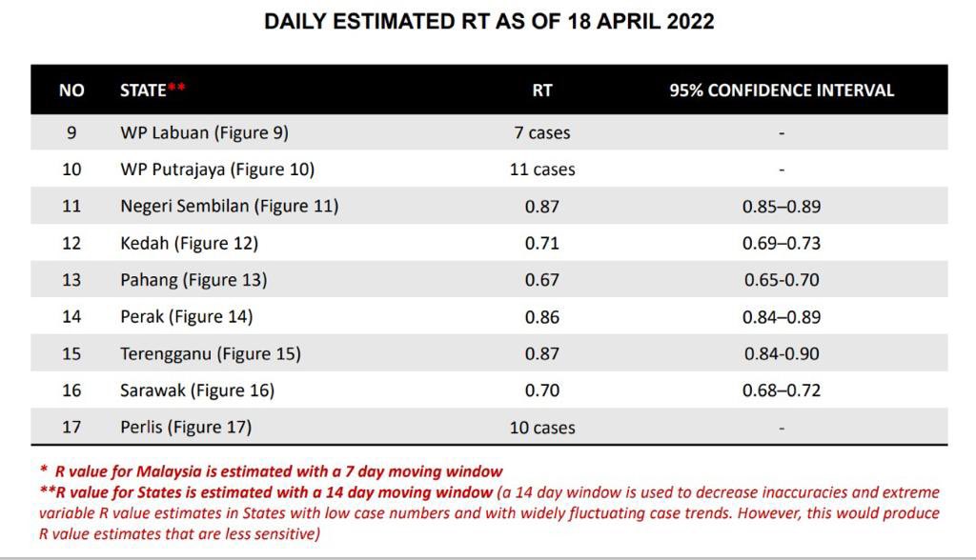This screenshot has height=560, width=976.
Task: Click the 14 day moving window footnote
Action: [489, 512]
